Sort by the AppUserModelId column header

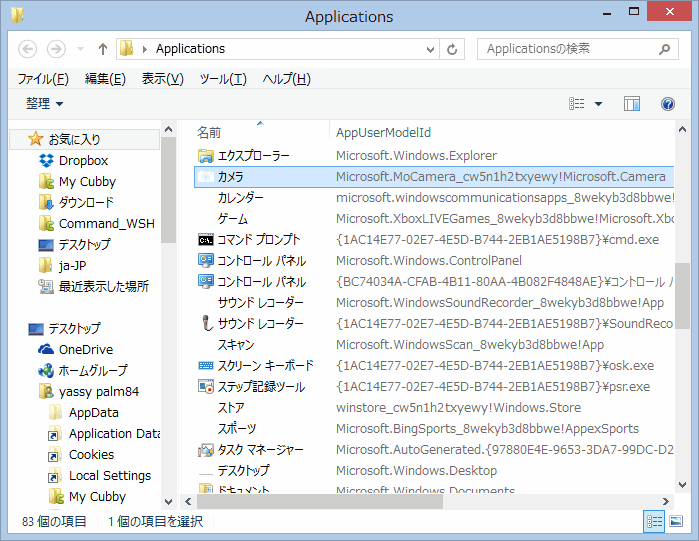pyautogui.click(x=502, y=132)
